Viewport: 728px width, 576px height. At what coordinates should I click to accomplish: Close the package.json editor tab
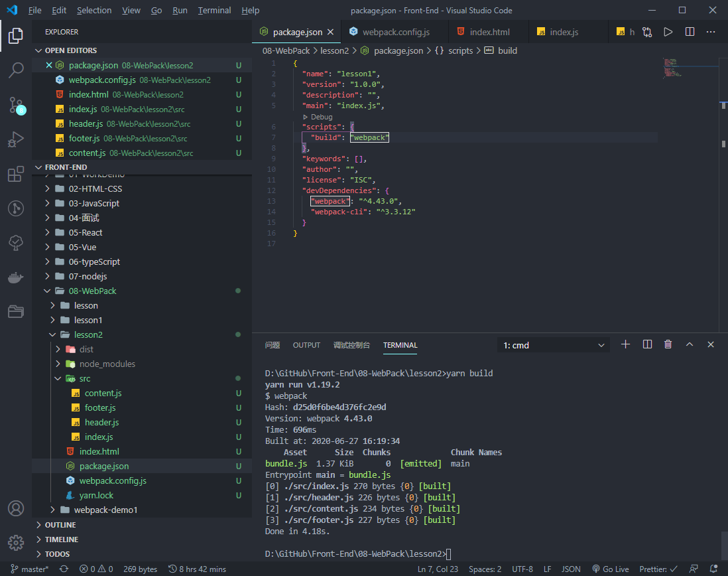[x=331, y=32]
